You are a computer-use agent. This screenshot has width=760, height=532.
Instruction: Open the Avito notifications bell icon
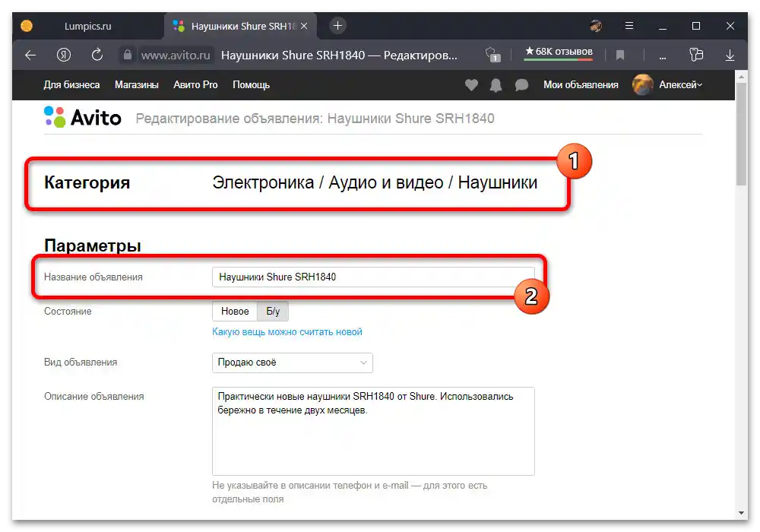[496, 85]
